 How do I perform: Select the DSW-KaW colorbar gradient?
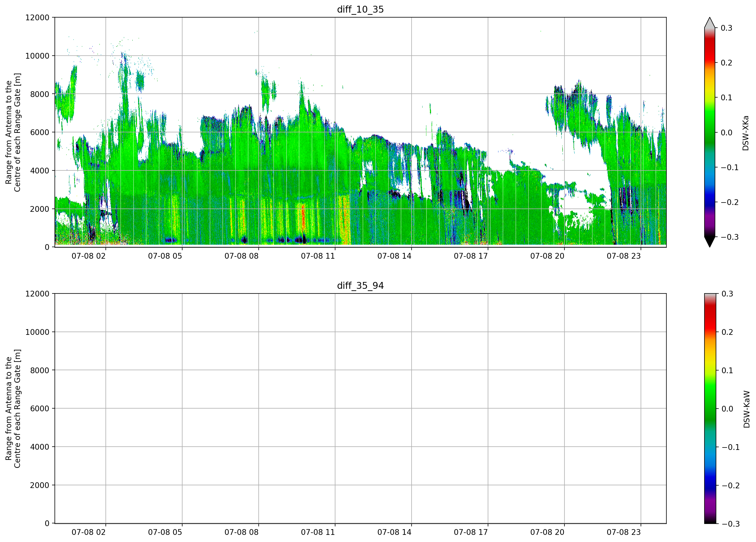(x=710, y=408)
